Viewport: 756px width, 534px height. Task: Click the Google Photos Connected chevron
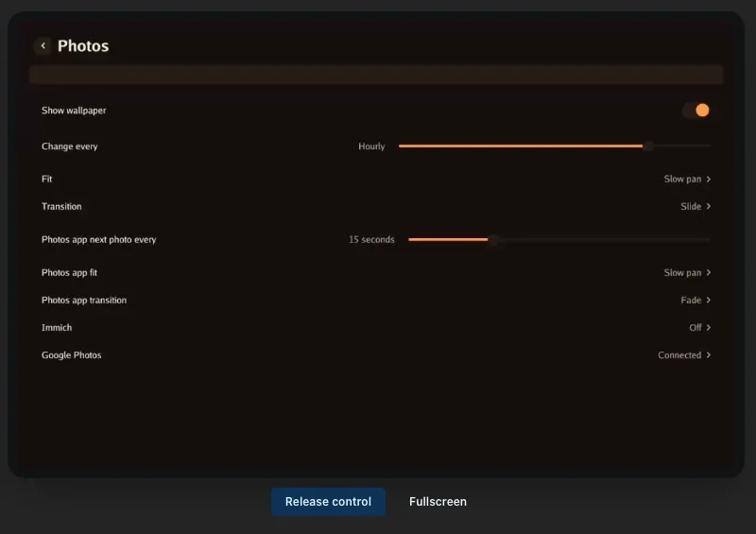pos(708,355)
